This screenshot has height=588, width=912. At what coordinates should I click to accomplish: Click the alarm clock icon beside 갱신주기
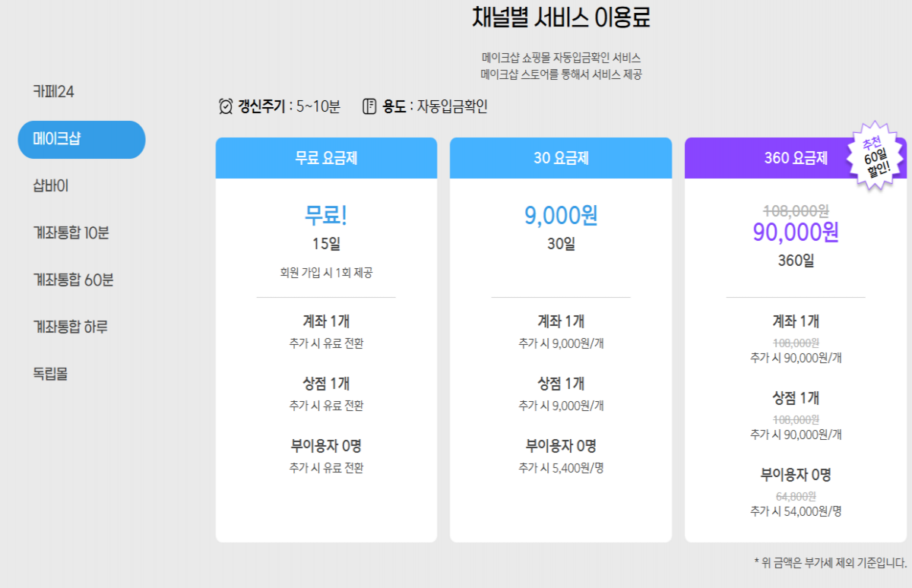click(x=226, y=106)
